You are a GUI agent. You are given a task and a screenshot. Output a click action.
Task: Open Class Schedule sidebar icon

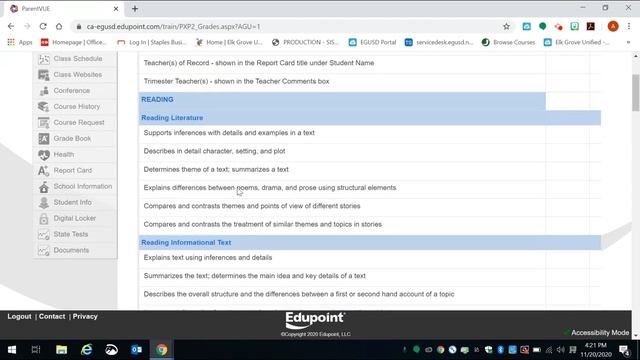coord(44,59)
